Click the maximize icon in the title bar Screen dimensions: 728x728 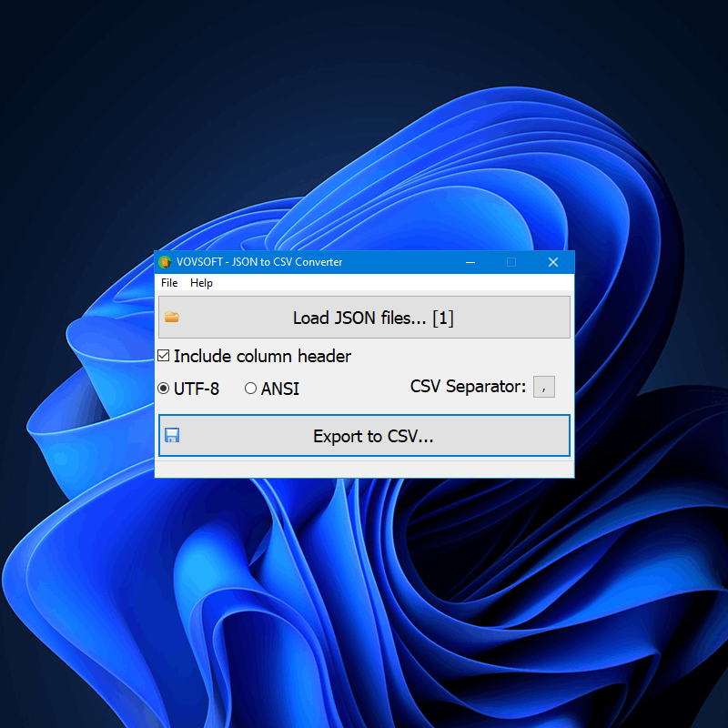point(511,262)
